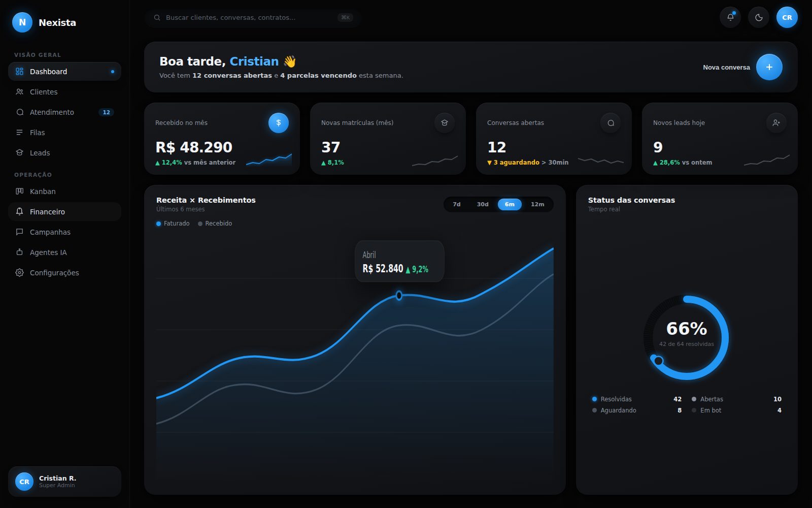Viewport: 812px width, 508px height.
Task: Click the Atendimento chat icon
Action: tap(19, 112)
